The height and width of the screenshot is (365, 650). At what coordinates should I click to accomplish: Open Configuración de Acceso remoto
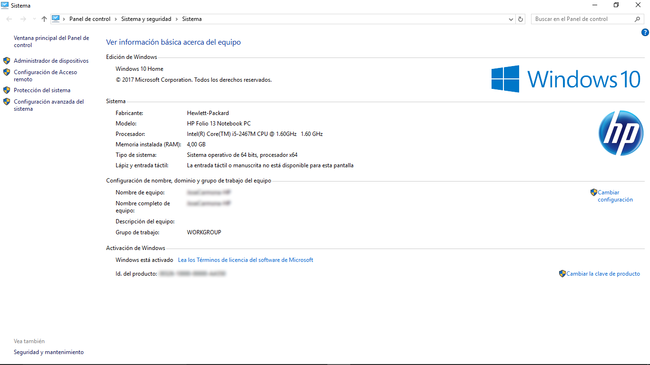[x=45, y=75]
